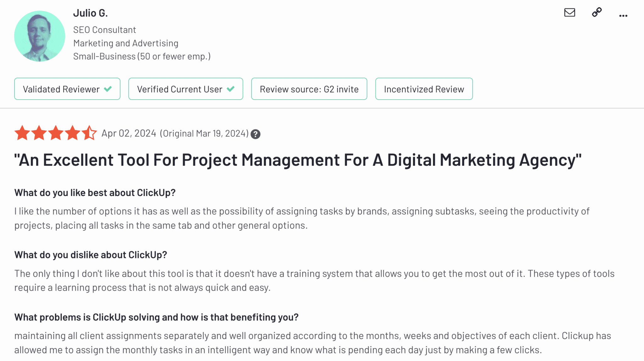The height and width of the screenshot is (361, 644).
Task: Click the "(Original Mar 19, 2024)" text
Action: [x=204, y=134]
